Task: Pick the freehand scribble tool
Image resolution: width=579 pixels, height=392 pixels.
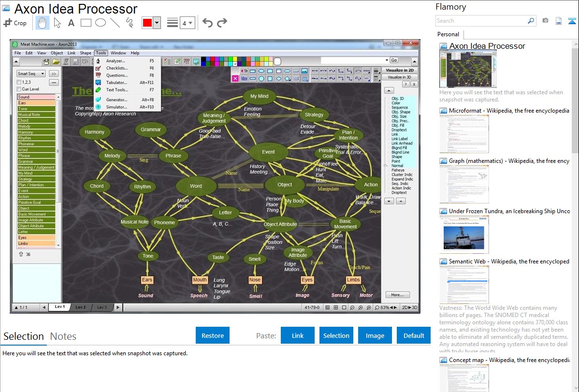Action: point(130,23)
